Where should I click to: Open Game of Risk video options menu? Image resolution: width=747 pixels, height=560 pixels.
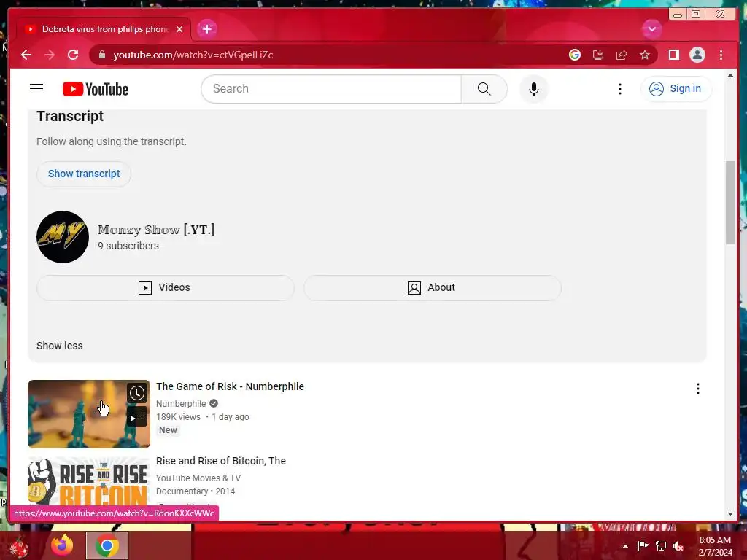tap(698, 389)
